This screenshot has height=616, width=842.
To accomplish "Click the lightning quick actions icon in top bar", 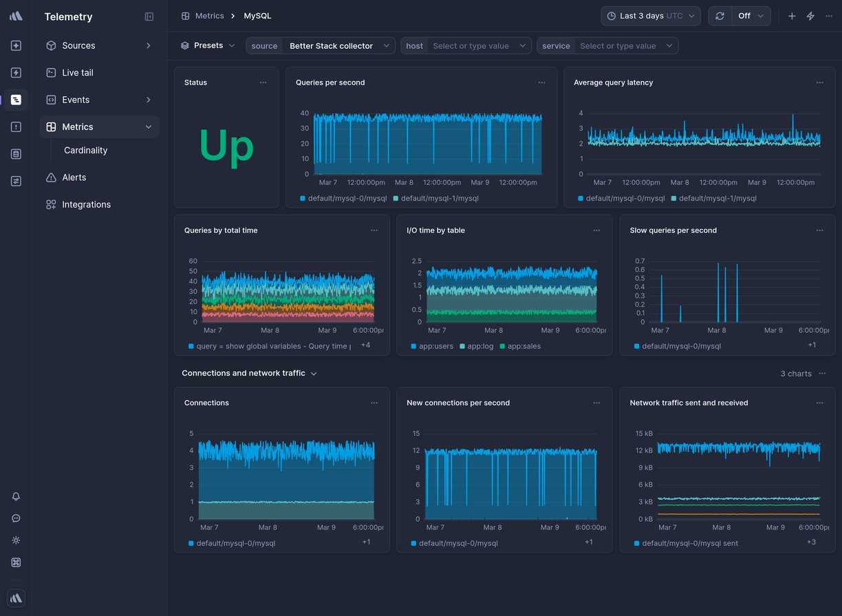I will [x=810, y=15].
